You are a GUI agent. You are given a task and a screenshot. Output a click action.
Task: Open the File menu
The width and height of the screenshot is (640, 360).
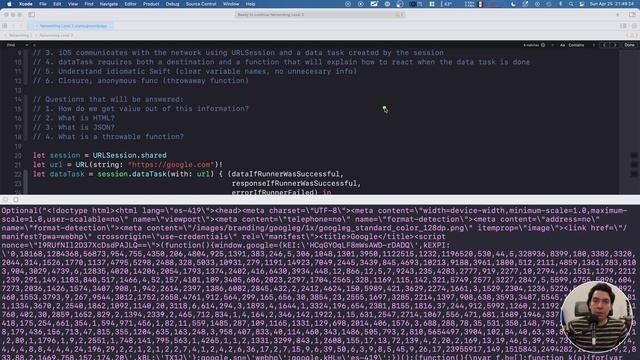tap(42, 4)
